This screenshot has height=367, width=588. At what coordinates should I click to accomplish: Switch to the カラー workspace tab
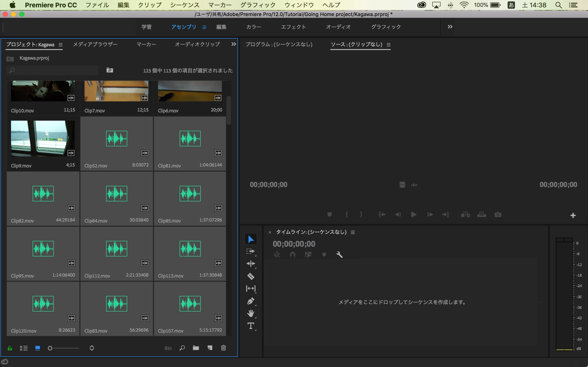[x=253, y=27]
